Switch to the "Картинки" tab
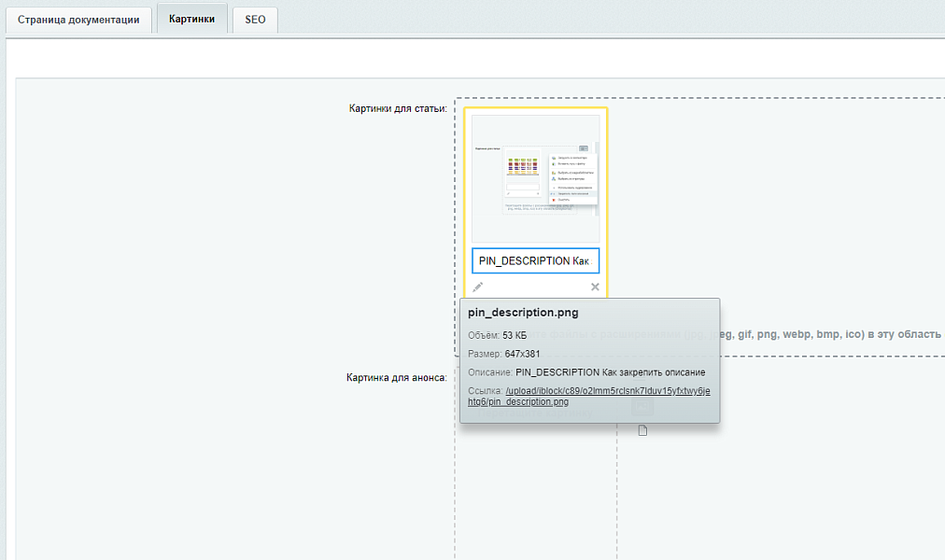 click(x=191, y=20)
